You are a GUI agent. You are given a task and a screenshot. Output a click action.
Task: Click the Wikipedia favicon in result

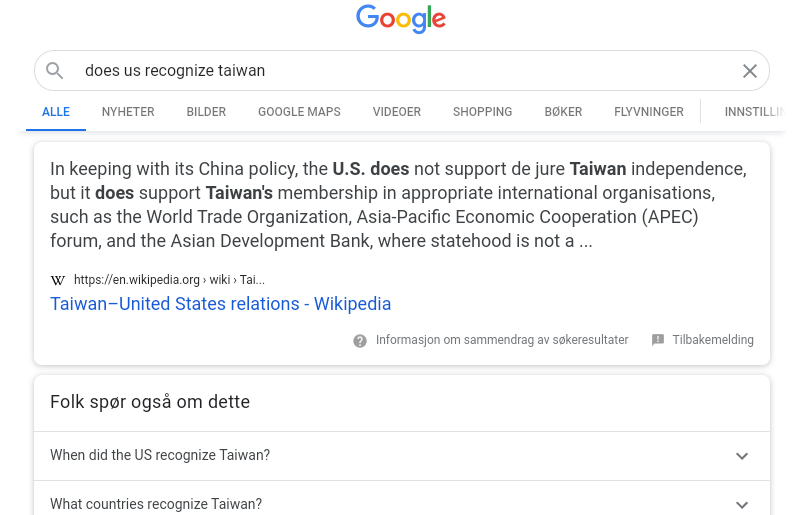pyautogui.click(x=58, y=280)
